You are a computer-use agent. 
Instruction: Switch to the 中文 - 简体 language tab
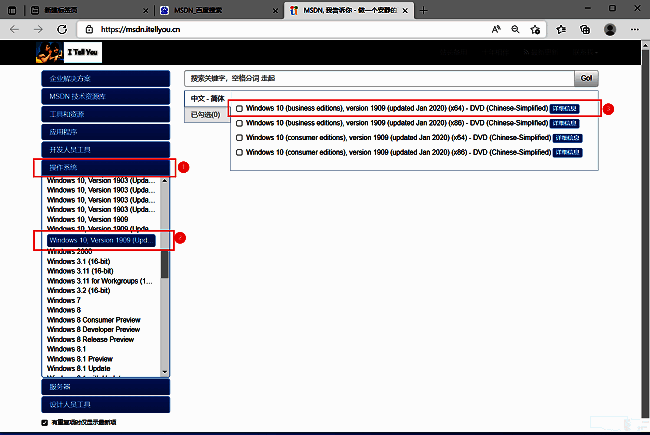point(207,99)
